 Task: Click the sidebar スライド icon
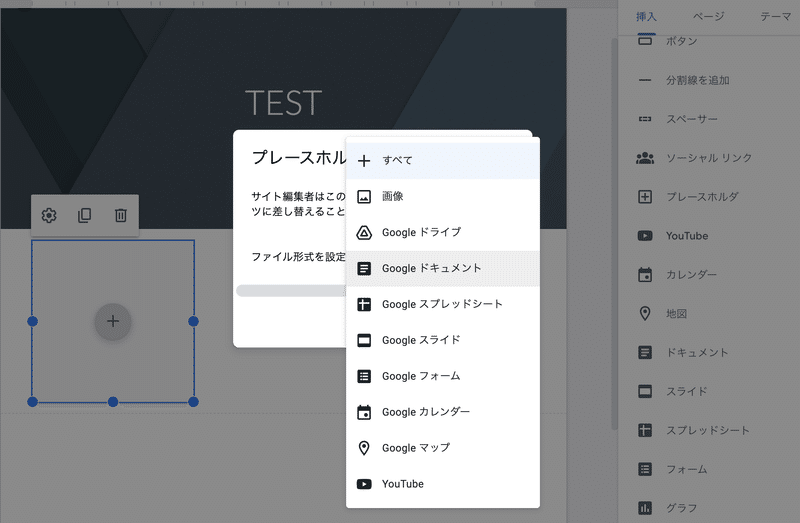point(645,391)
